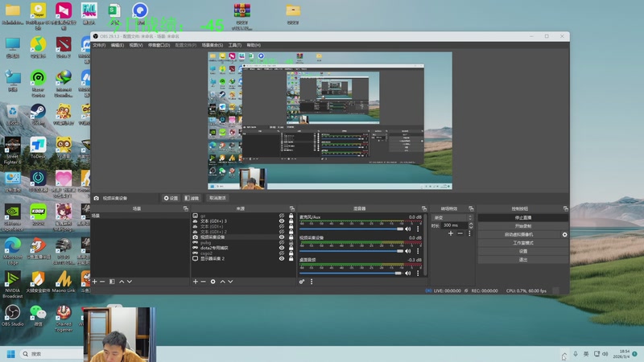The height and width of the screenshot is (362, 644).
Task: Open scene filters icon in scenes toolbar
Action: 112,282
